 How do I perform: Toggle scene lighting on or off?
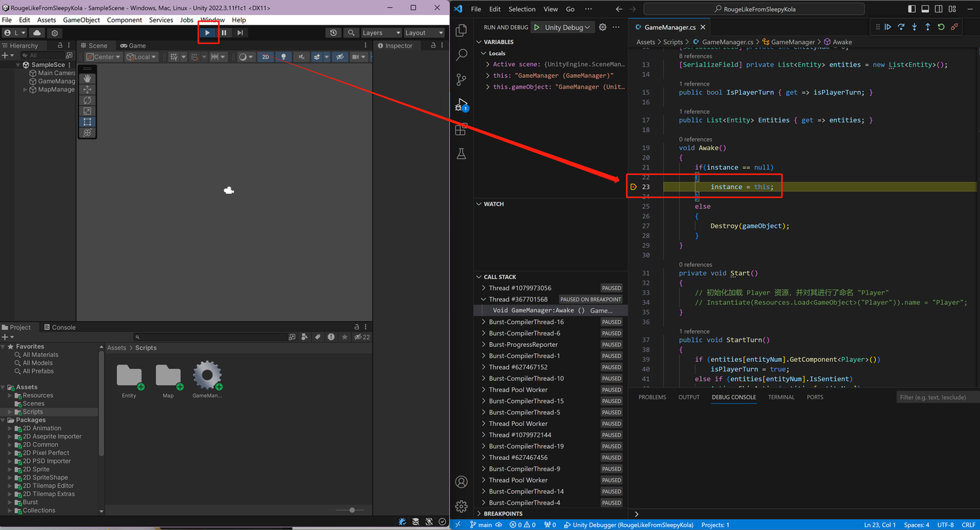point(283,56)
